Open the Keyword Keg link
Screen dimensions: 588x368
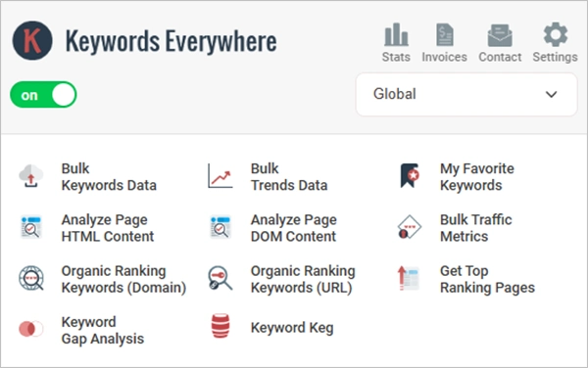pos(292,328)
